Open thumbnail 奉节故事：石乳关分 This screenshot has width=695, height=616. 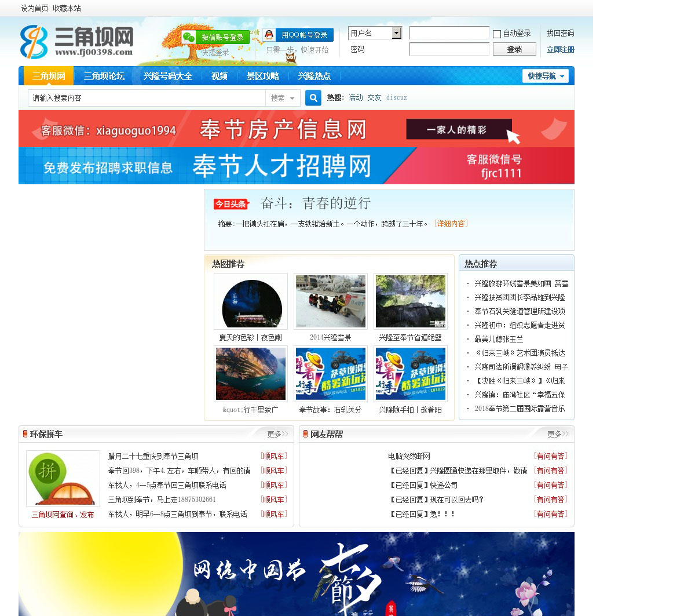pyautogui.click(x=331, y=374)
